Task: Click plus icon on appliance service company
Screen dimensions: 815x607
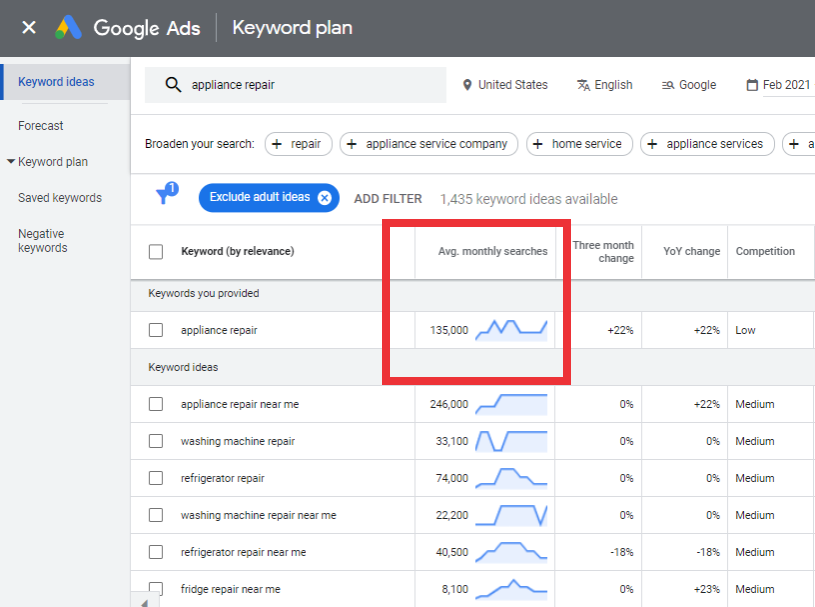Action: pyautogui.click(x=352, y=144)
